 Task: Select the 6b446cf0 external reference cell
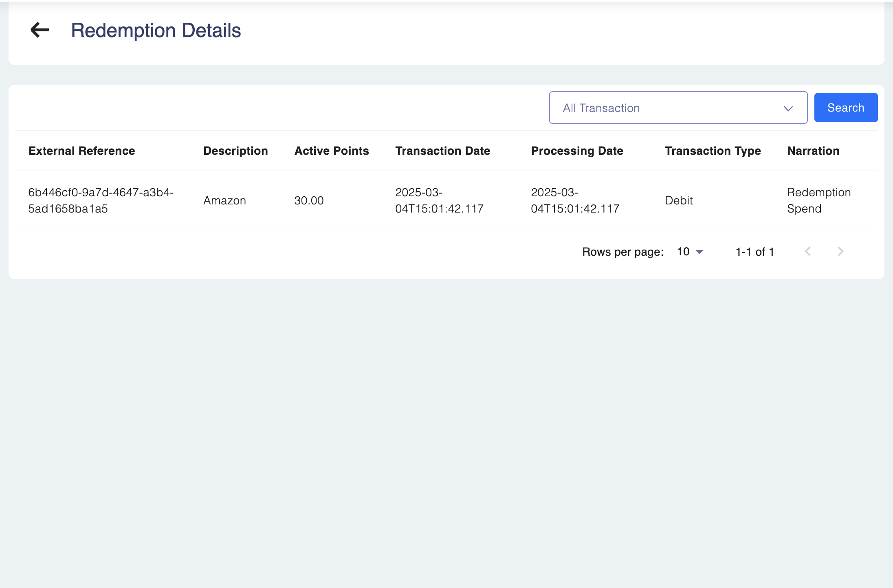(101, 200)
